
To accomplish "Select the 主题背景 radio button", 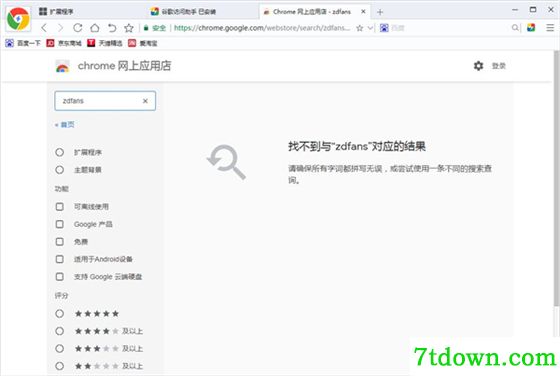I will pos(60,170).
